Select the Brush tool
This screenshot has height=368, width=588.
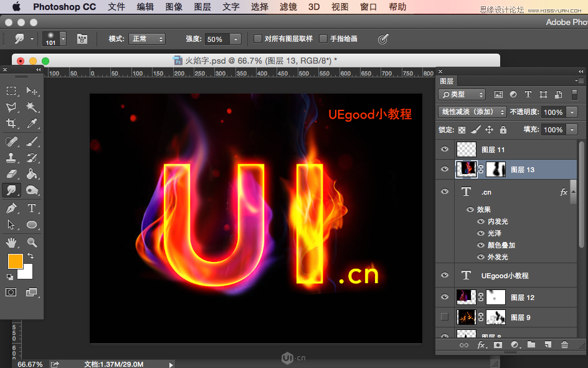pos(32,141)
